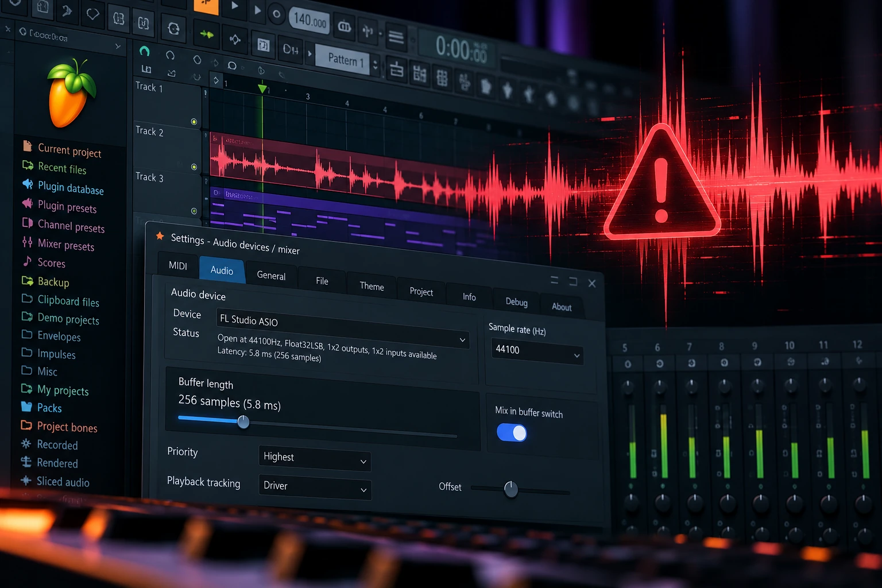
Task: Switch to the Theme settings tab
Action: 372,286
